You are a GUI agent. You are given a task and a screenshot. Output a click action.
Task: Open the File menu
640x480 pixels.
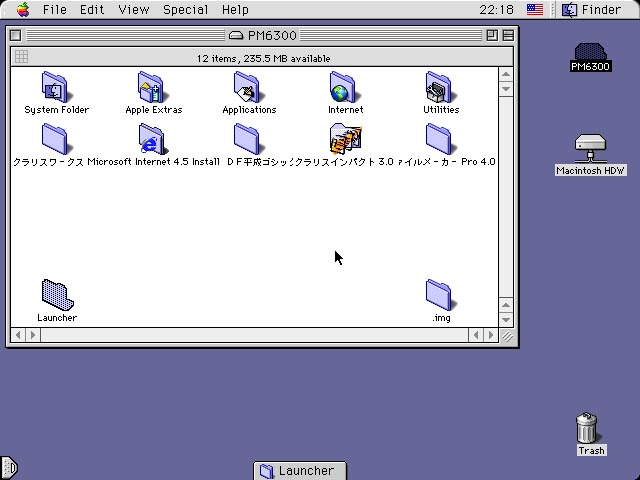point(55,9)
